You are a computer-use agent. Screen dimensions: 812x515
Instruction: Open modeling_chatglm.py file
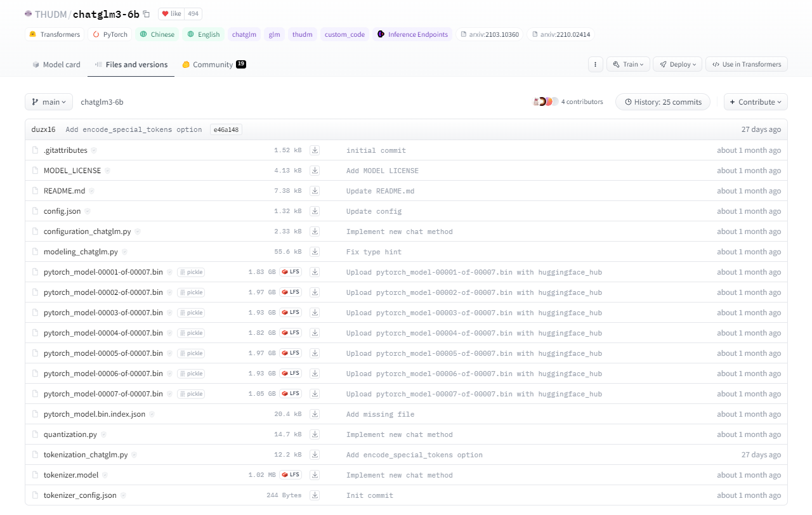click(x=81, y=252)
